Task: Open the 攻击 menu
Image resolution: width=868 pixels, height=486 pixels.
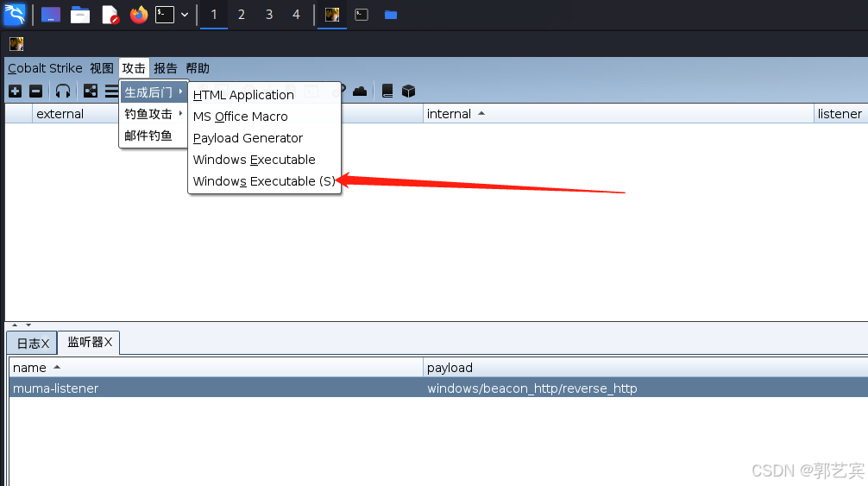Action: pyautogui.click(x=134, y=68)
